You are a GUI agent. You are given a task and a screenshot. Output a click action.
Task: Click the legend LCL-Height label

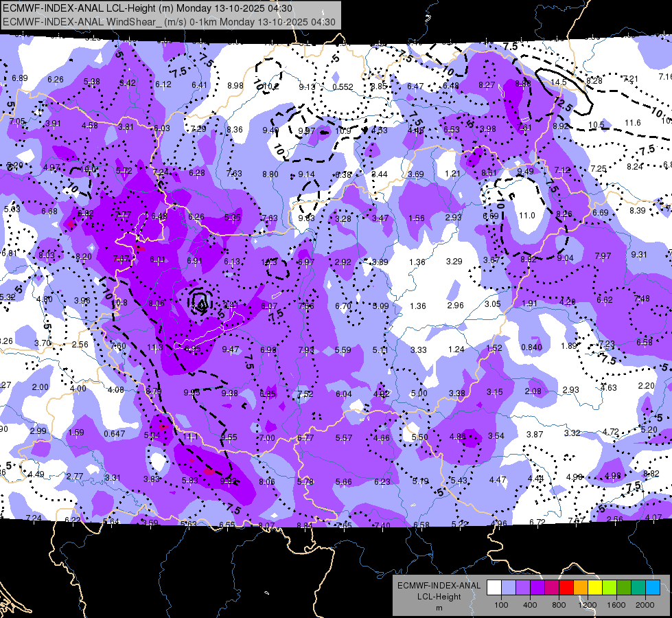439,597
